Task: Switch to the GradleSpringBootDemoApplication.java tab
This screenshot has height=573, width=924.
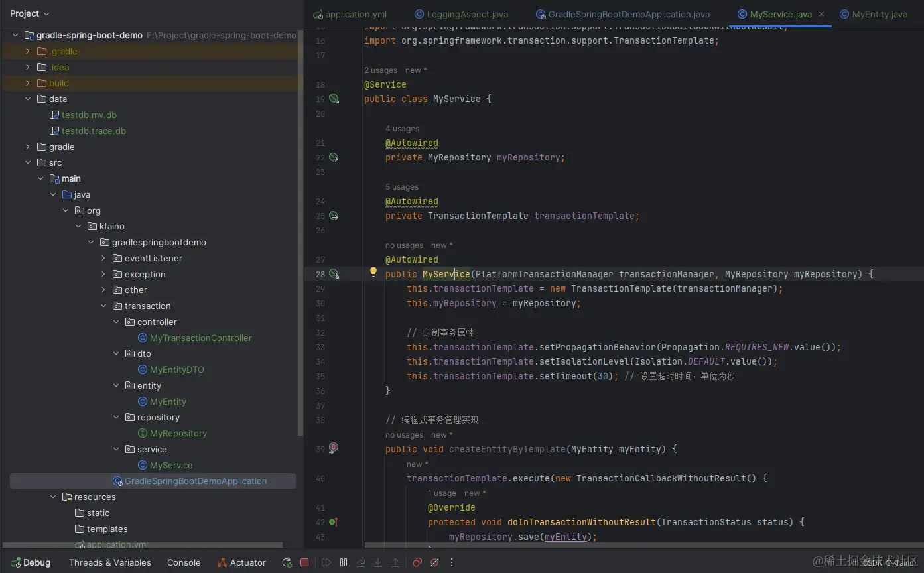Action: pyautogui.click(x=623, y=14)
